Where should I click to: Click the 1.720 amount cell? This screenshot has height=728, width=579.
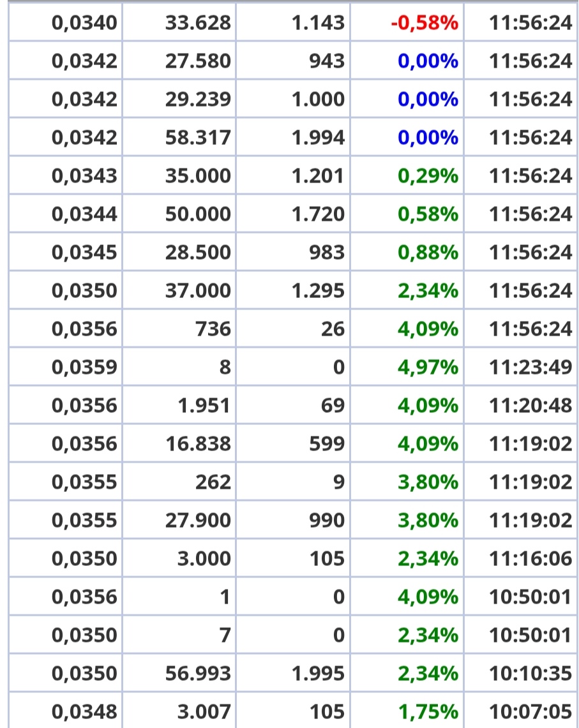293,214
